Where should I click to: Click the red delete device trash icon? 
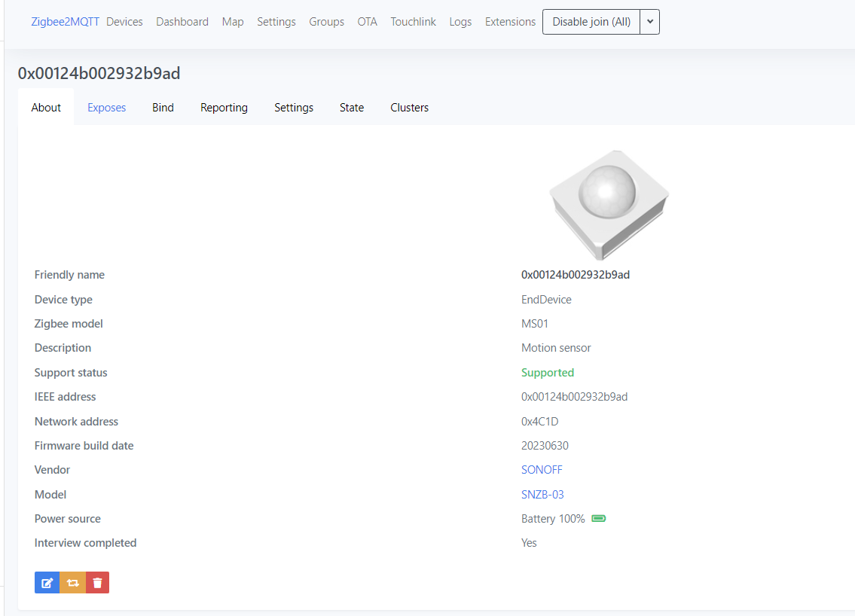[x=98, y=583]
